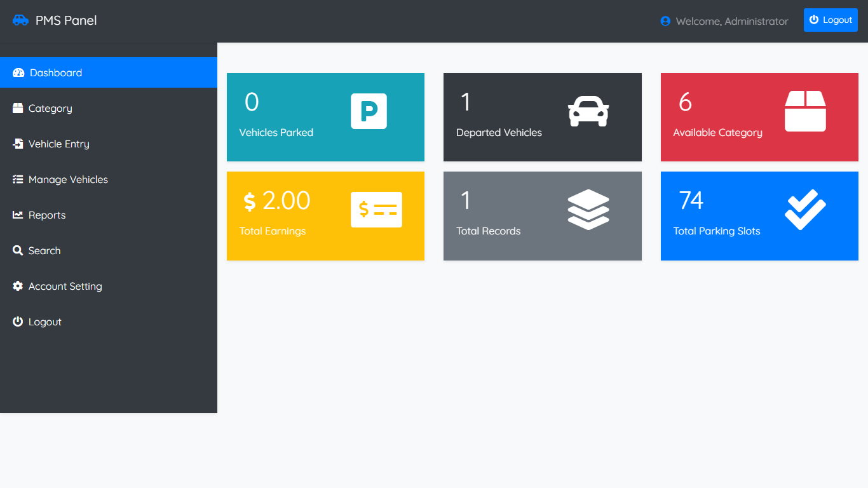The width and height of the screenshot is (868, 488).
Task: Open Vehicle Entry page
Action: click(58, 144)
